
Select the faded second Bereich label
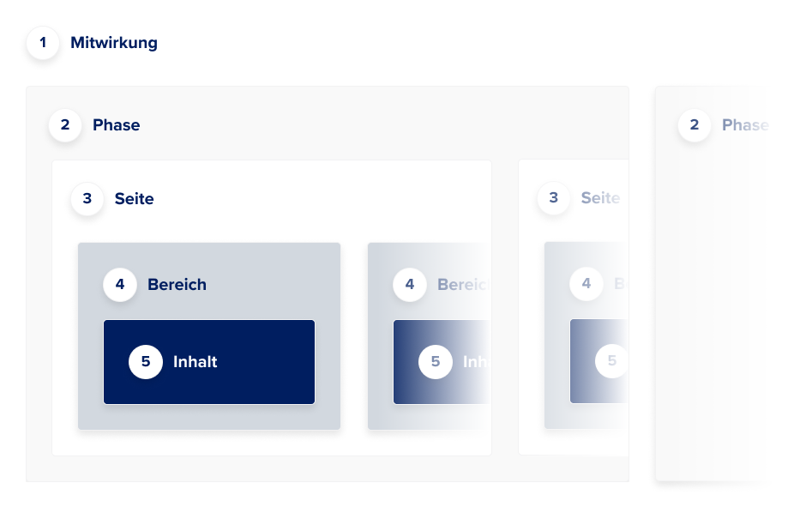click(x=463, y=284)
